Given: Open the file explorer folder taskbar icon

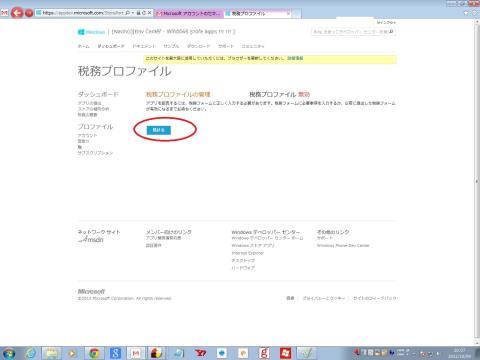Looking at the screenshot, I should [52, 353].
